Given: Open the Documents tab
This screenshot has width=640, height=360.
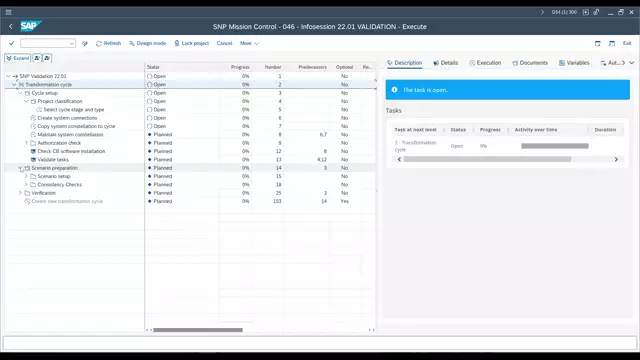Looking at the screenshot, I should (x=530, y=63).
